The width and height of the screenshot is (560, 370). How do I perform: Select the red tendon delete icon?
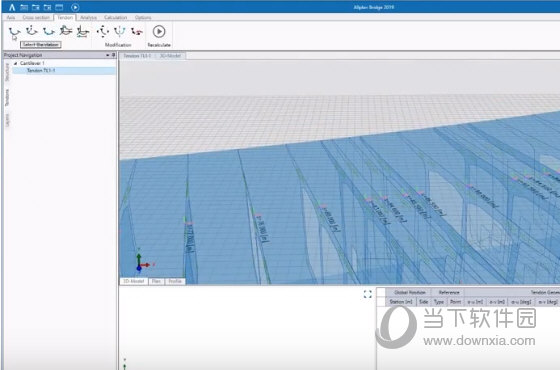click(137, 32)
